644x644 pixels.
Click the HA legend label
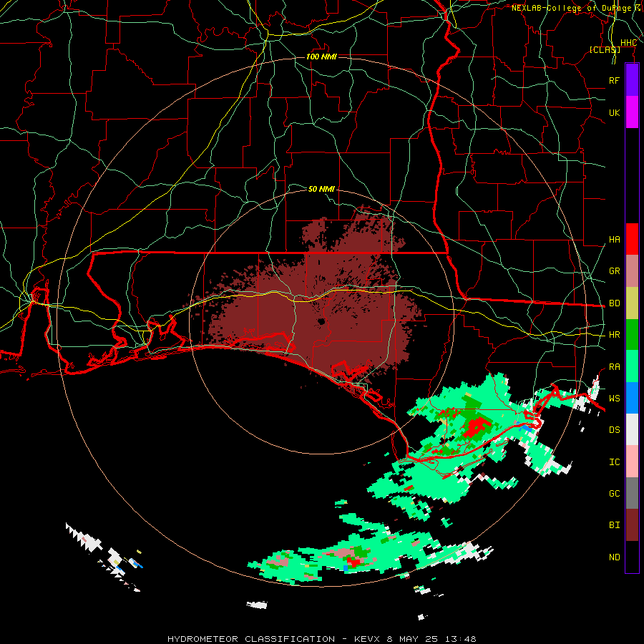click(615, 240)
